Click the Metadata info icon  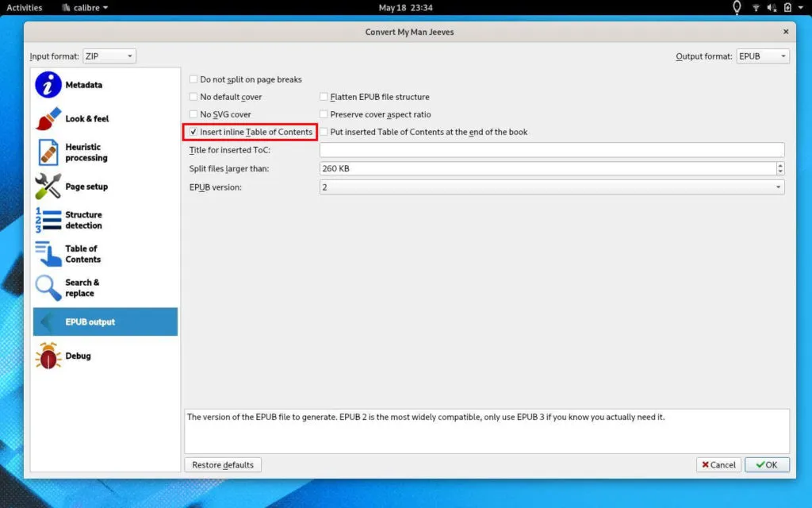click(x=48, y=85)
